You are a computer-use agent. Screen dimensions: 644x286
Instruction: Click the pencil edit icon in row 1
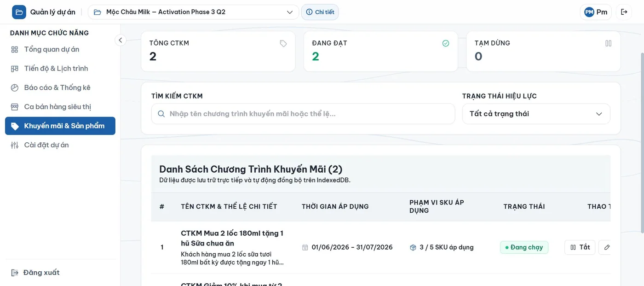[606, 247]
